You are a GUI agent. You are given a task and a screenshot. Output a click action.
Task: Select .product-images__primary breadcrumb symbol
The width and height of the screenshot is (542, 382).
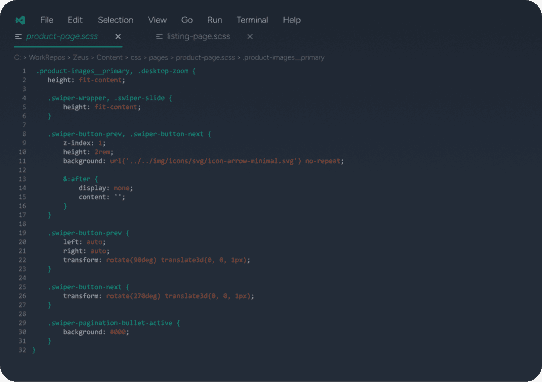pos(283,57)
